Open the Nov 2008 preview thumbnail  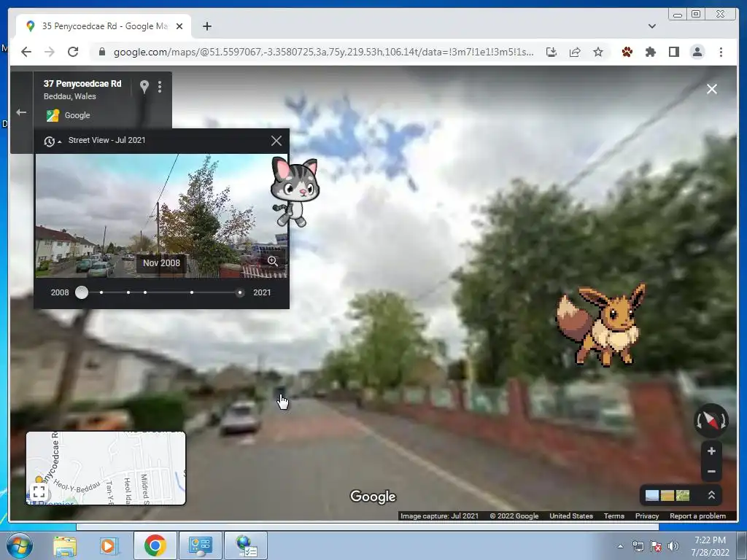pyautogui.click(x=161, y=216)
